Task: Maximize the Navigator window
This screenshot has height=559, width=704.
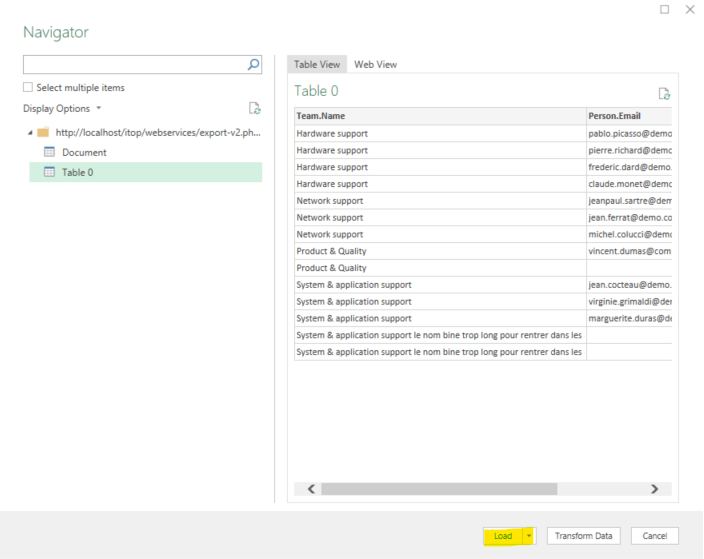Action: [x=665, y=10]
